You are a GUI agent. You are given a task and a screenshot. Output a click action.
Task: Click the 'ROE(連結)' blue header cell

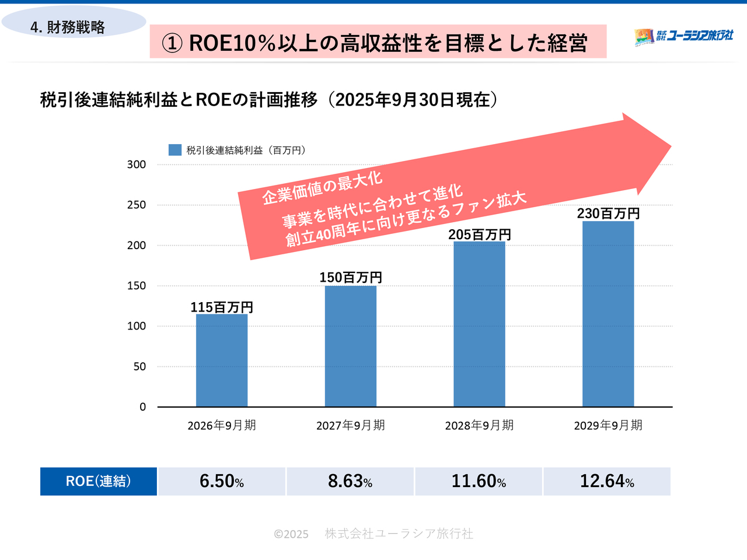(99, 481)
